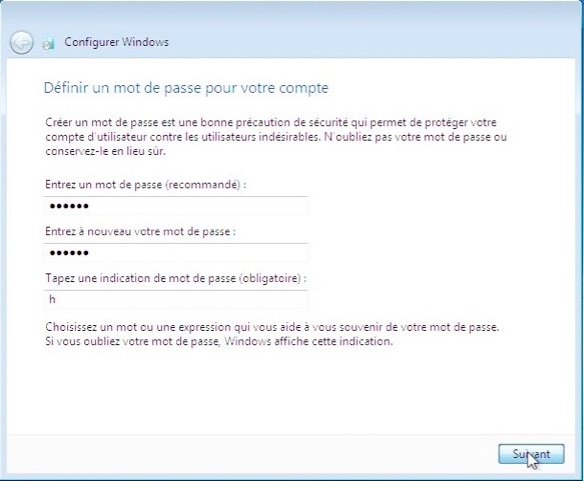Viewport: 584px width, 481px height.
Task: Click the word 'obligatoire' in the hint label
Action: pos(270,278)
